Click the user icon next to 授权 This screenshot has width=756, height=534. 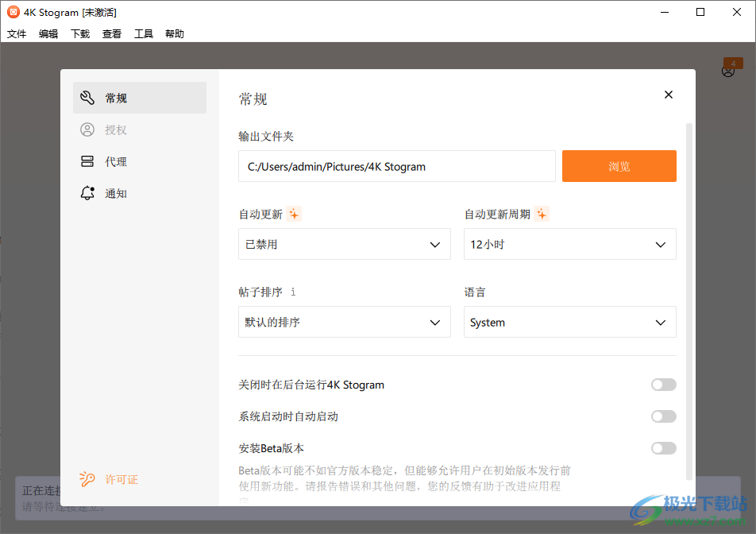tap(87, 130)
